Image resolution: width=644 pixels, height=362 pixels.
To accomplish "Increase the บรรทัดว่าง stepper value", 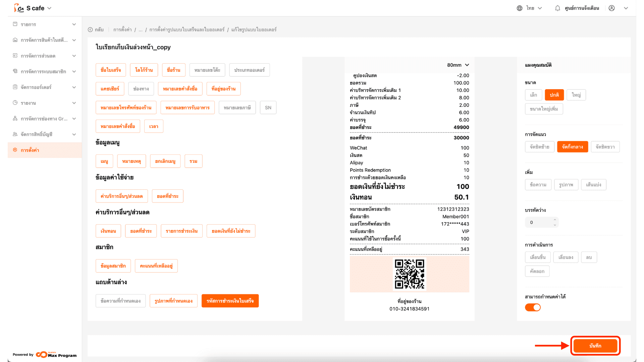I will [555, 220].
